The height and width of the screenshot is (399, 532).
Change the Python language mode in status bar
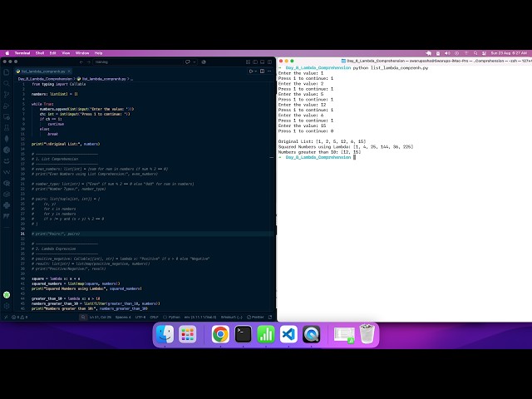click(x=172, y=318)
